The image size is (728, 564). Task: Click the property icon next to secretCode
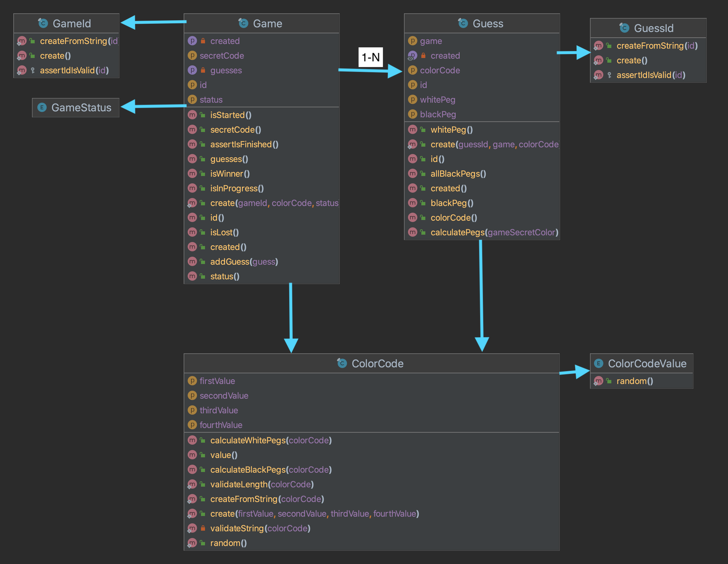192,56
